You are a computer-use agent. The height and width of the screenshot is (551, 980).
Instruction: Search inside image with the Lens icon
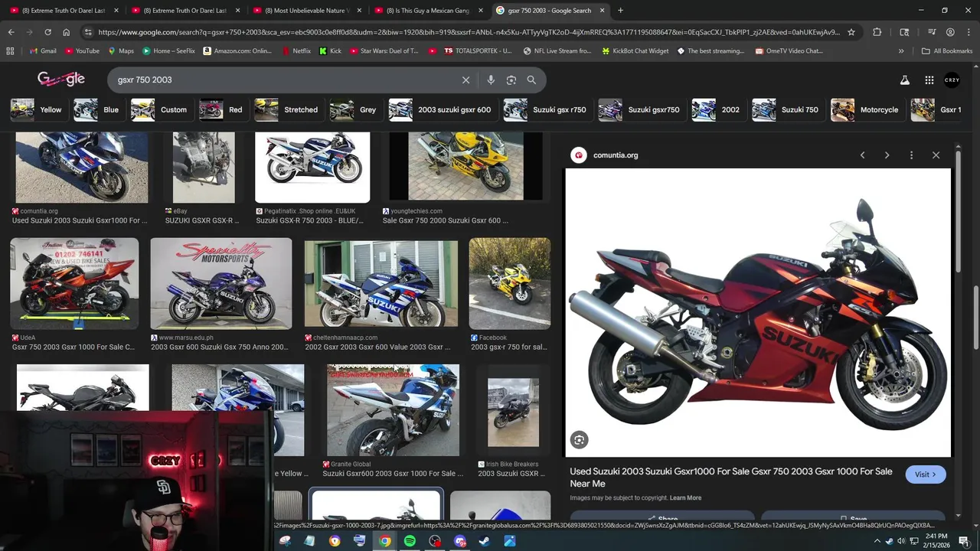(579, 439)
